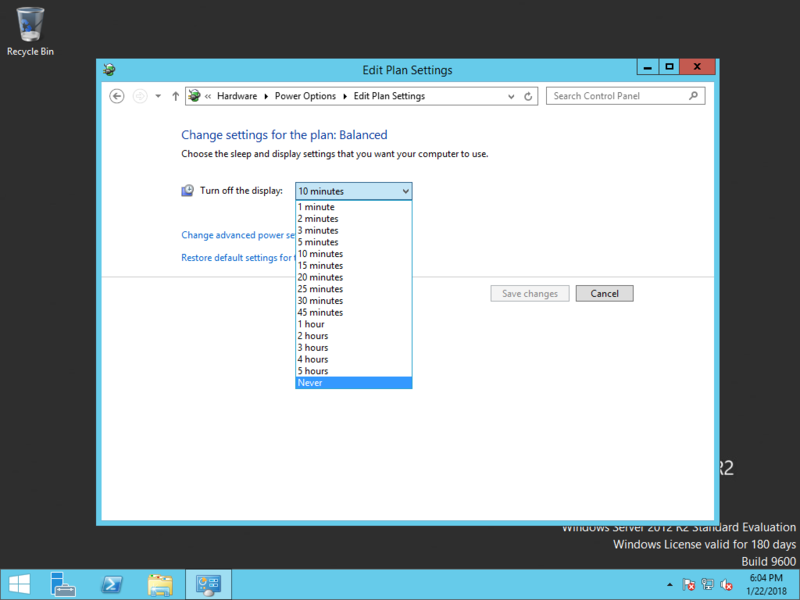Click the Up one level arrow
The height and width of the screenshot is (600, 800).
[x=176, y=96]
